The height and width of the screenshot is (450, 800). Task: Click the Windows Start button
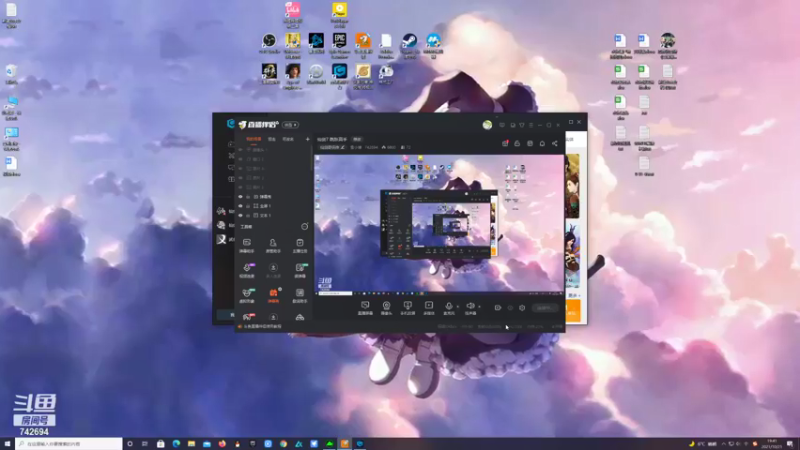pyautogui.click(x=7, y=444)
